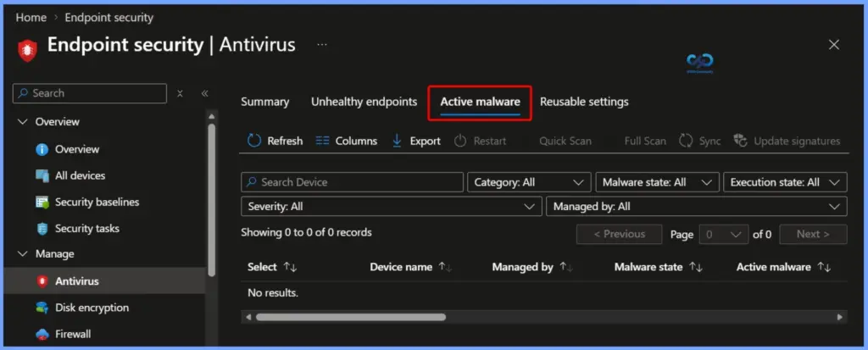Click the 'No results.' text
This screenshot has height=350, width=868.
273,293
